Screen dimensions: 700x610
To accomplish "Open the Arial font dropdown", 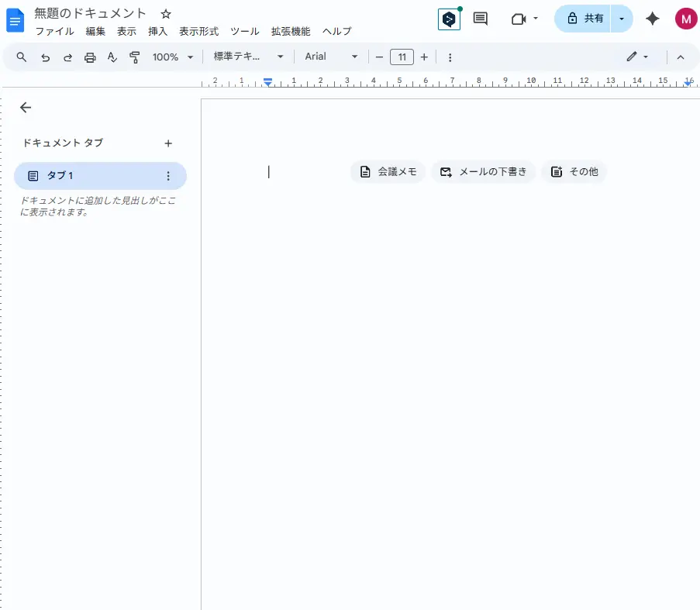I will point(331,57).
